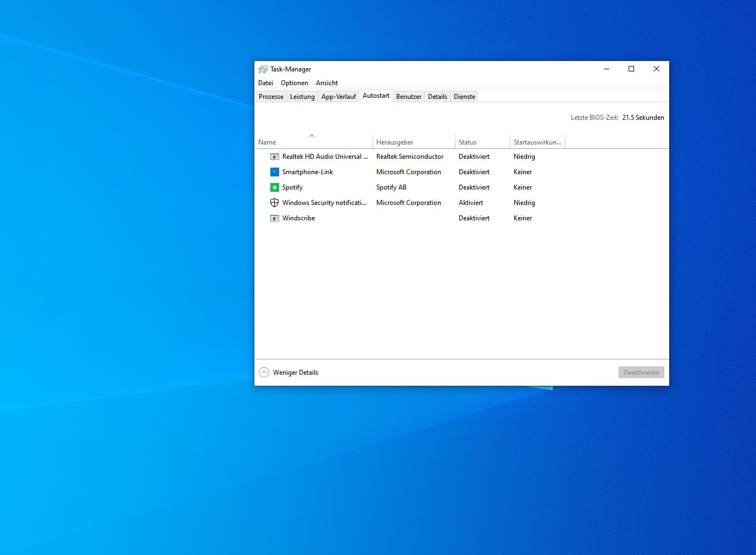
Task: Click the Keiner impact of Windscribe
Action: (522, 218)
